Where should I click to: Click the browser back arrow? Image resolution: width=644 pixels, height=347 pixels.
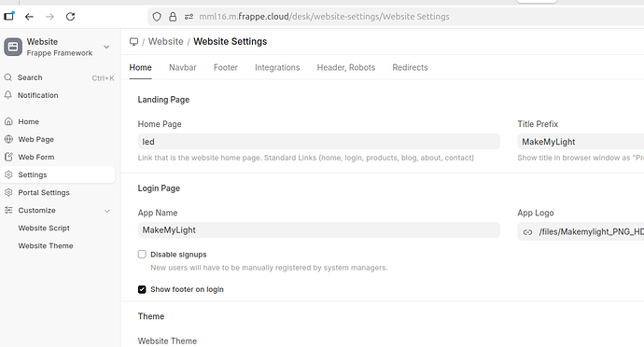pos(29,17)
